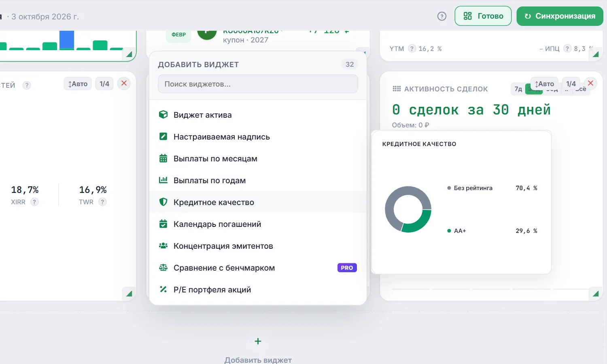Screen dimensions: 607x364
Task: Add Выплаты по месяцам widget
Action: tap(258, 159)
